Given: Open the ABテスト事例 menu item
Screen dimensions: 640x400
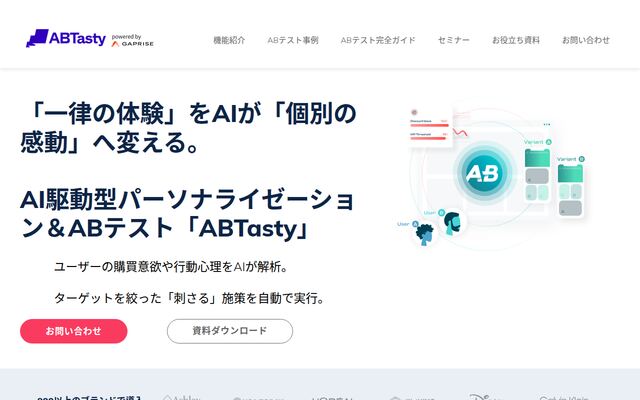Looking at the screenshot, I should (293, 40).
